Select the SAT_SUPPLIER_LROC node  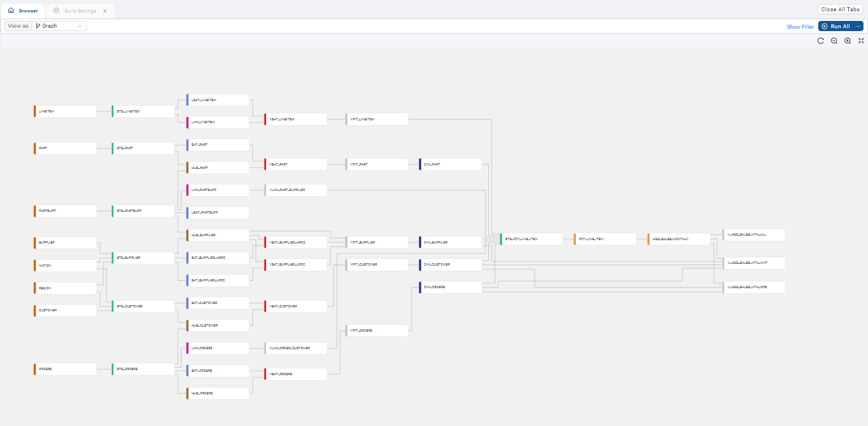tap(218, 280)
